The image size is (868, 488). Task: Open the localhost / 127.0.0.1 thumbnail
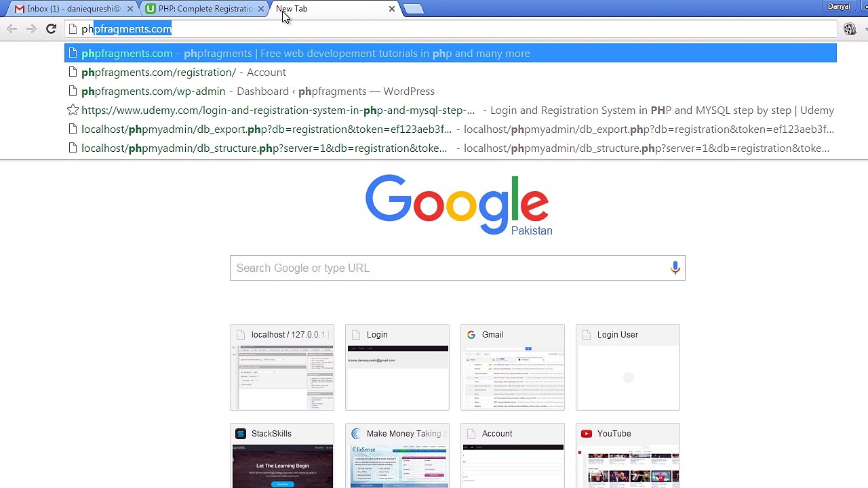coord(282,367)
